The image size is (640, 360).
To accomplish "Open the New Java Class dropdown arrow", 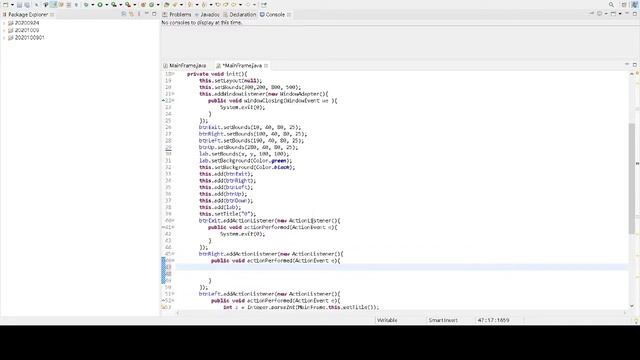I will [158, 5].
